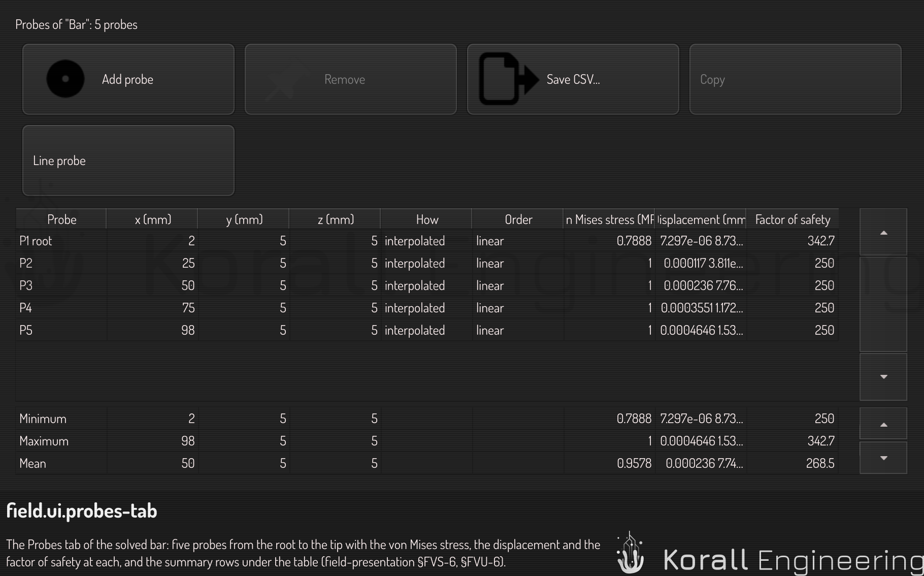The width and height of the screenshot is (924, 576).
Task: Click the linear order cell of P5
Action: (x=518, y=330)
